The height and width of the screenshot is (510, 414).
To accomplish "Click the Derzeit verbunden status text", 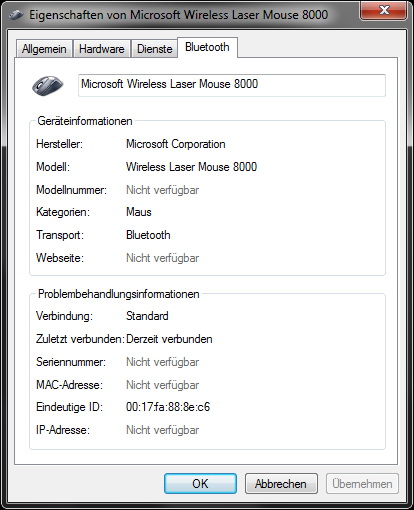I will coord(169,339).
